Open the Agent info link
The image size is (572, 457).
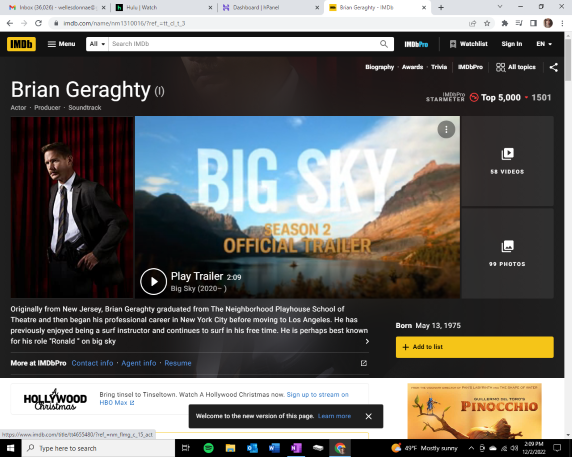click(x=139, y=363)
